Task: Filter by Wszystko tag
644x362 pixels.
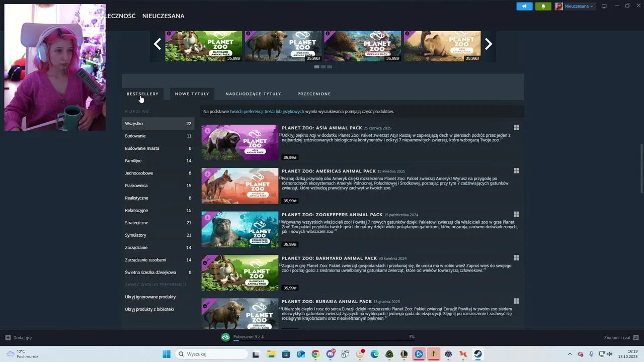Action: click(158, 124)
